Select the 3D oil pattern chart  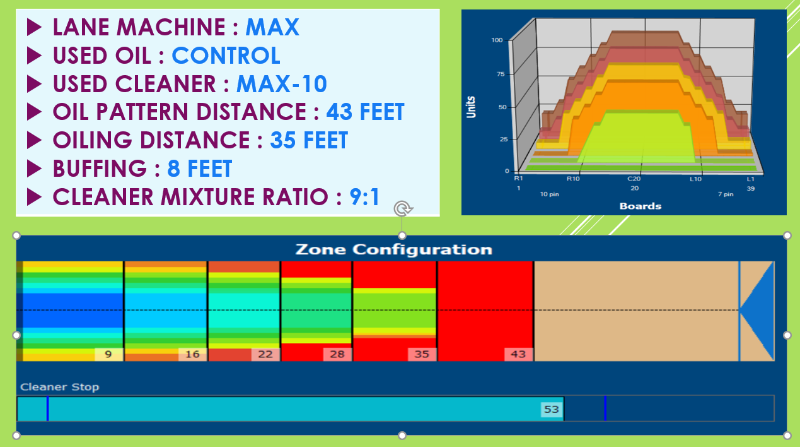[624, 112]
